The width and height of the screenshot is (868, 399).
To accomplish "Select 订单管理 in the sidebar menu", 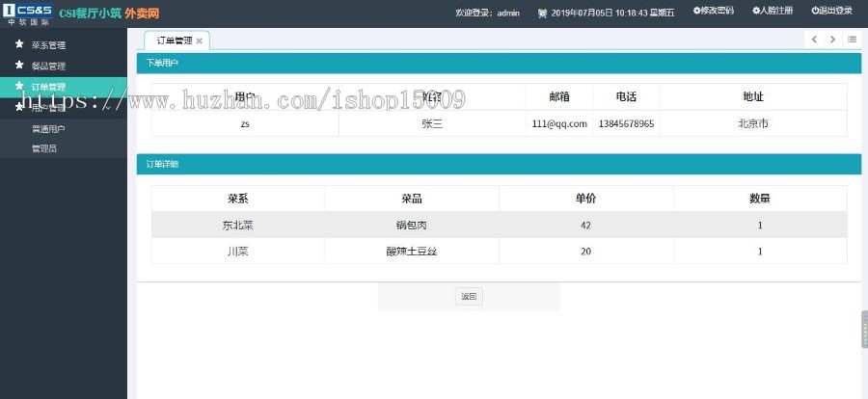I will pos(48,87).
